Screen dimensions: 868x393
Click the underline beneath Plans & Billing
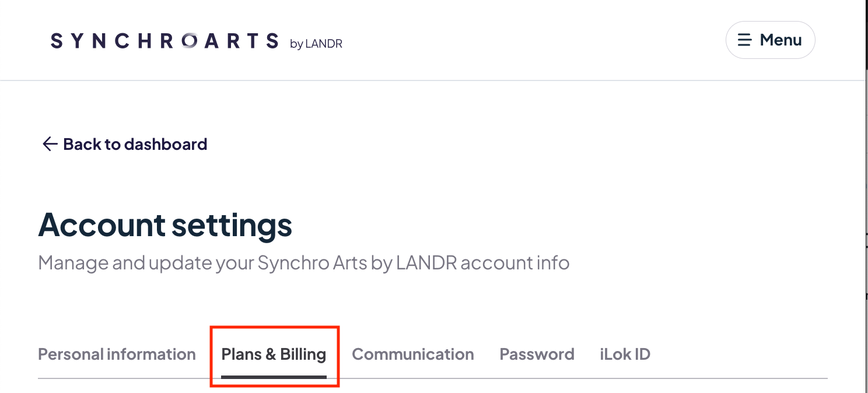pos(274,377)
